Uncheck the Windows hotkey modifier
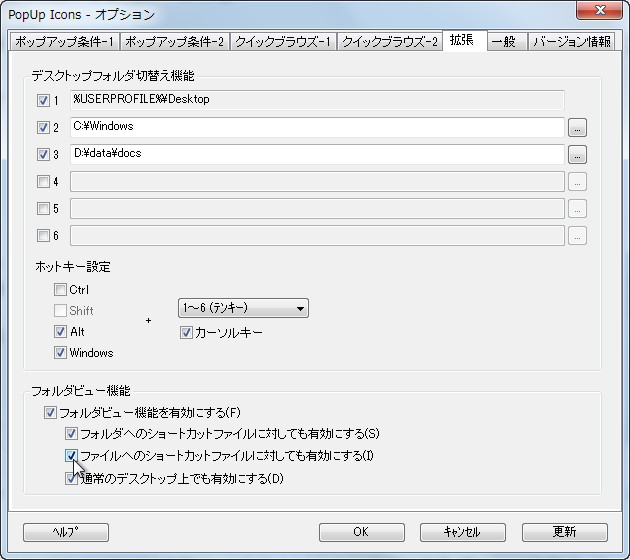This screenshot has width=630, height=560. click(60, 352)
